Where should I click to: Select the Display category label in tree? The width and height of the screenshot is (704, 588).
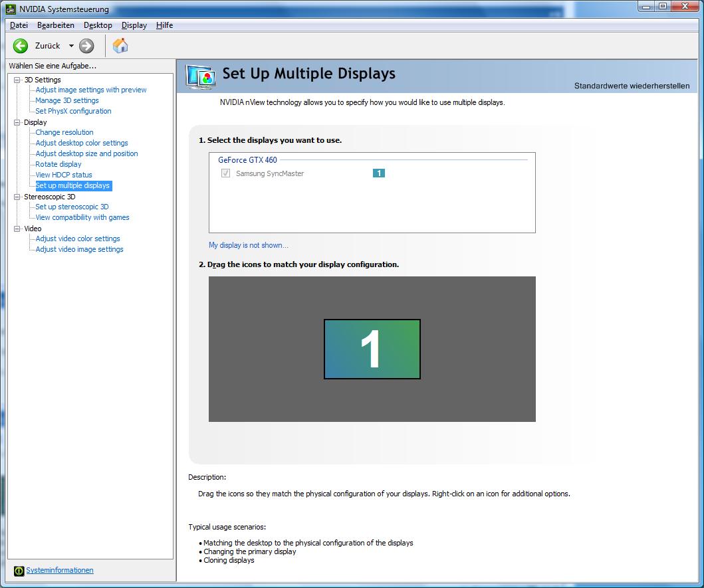click(x=35, y=122)
